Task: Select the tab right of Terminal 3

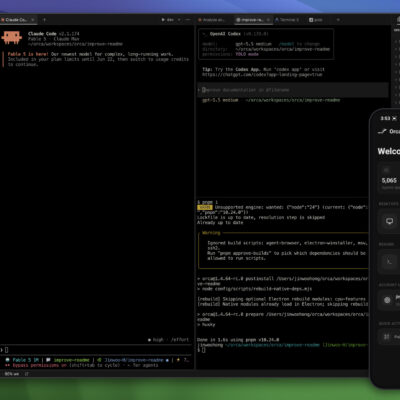Action: click(x=316, y=20)
